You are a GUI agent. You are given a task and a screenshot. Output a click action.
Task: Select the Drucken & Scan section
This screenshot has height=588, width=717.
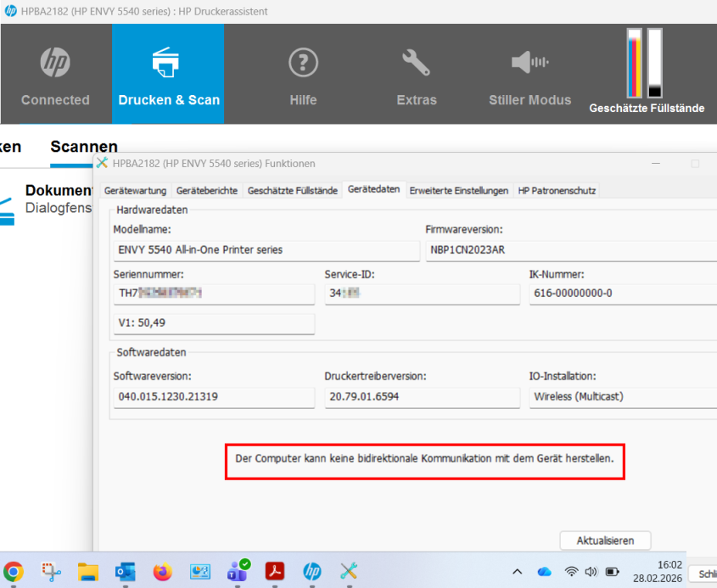168,74
